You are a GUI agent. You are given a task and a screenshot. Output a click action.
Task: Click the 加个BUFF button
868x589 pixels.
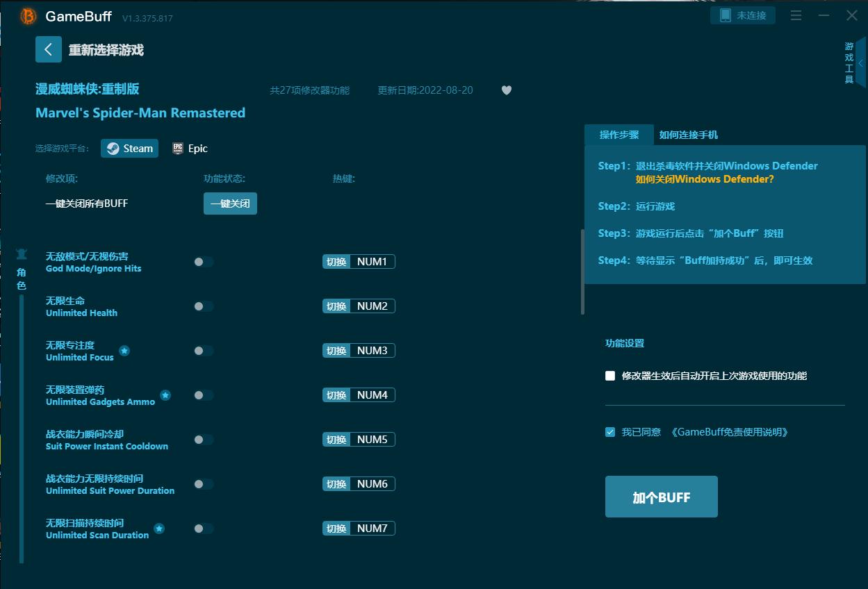coord(661,497)
